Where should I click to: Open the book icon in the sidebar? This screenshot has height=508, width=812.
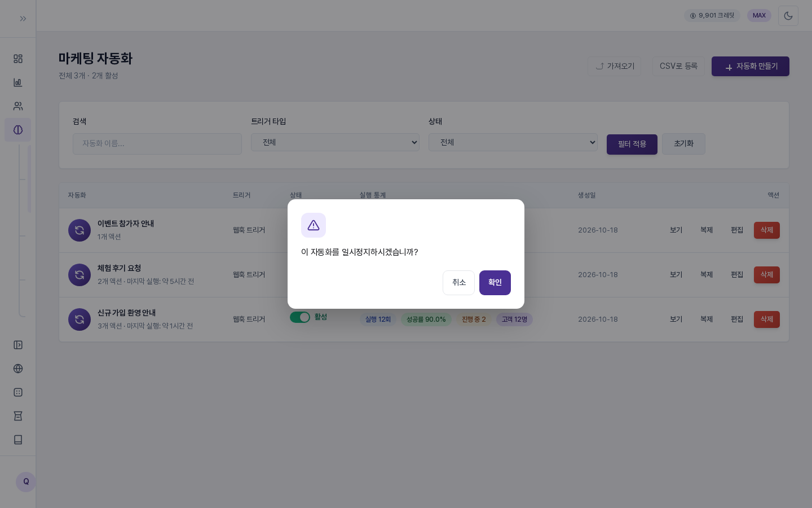(x=18, y=440)
